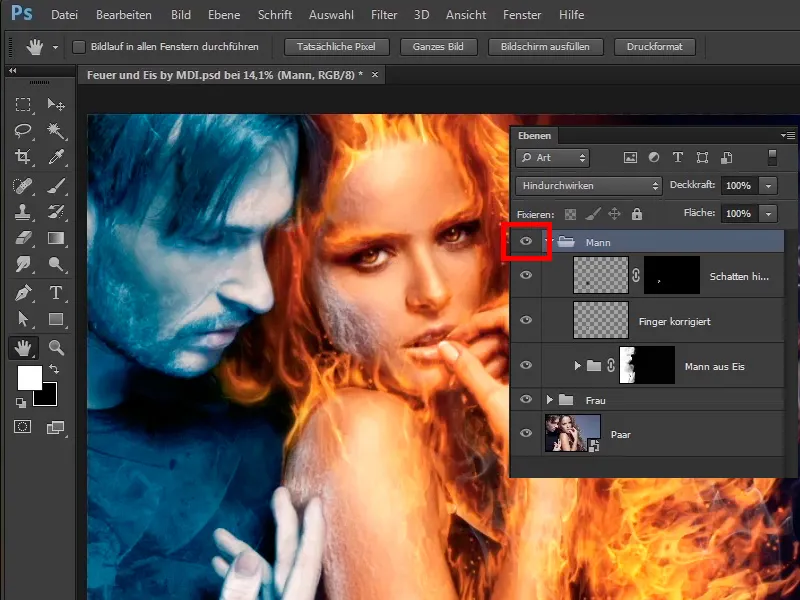Filter layers by pixel layers
Image resolution: width=800 pixels, height=600 pixels.
(630, 158)
